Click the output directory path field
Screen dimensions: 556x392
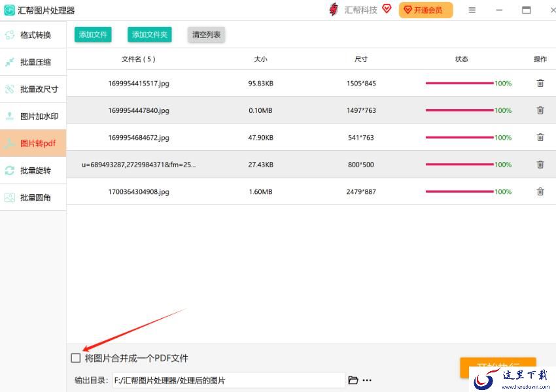click(x=229, y=380)
